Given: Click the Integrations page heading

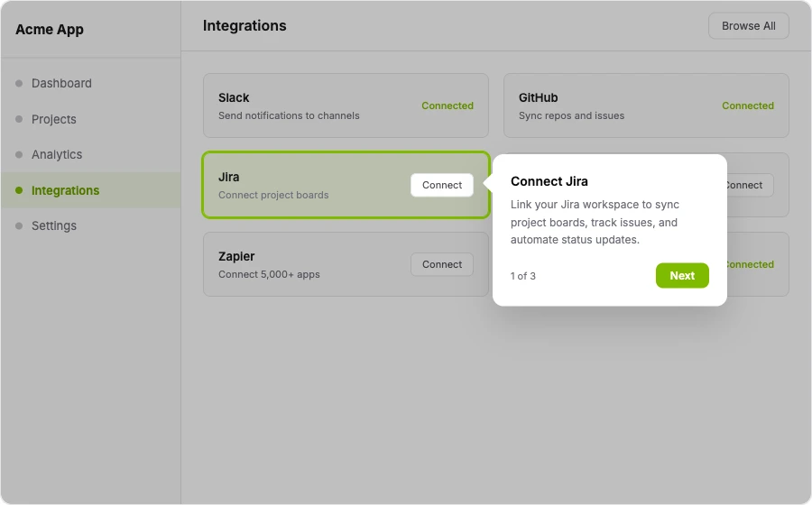Looking at the screenshot, I should tap(245, 26).
